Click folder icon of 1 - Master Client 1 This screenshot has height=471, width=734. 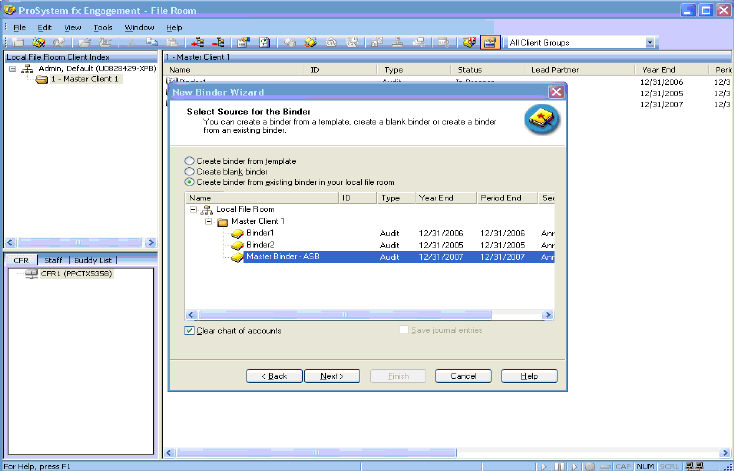tap(41, 79)
